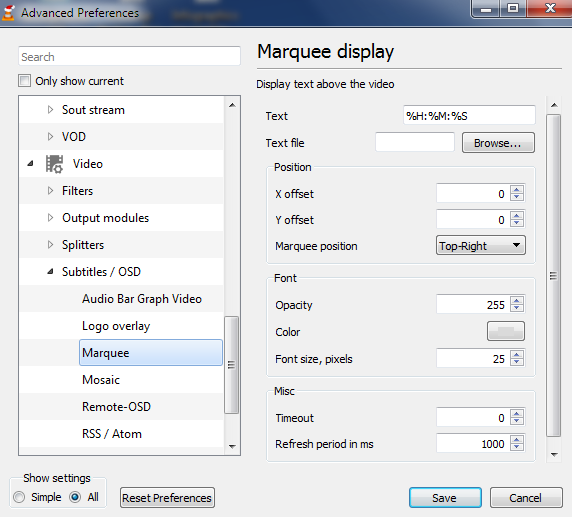
Task: Open the Marquee position dropdown
Action: click(x=480, y=246)
